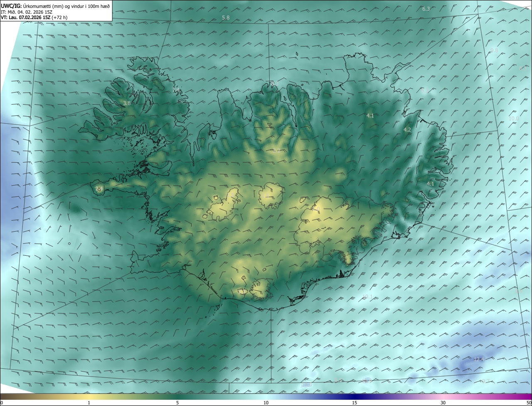Click the 1 tick label on the color scale

89,403
